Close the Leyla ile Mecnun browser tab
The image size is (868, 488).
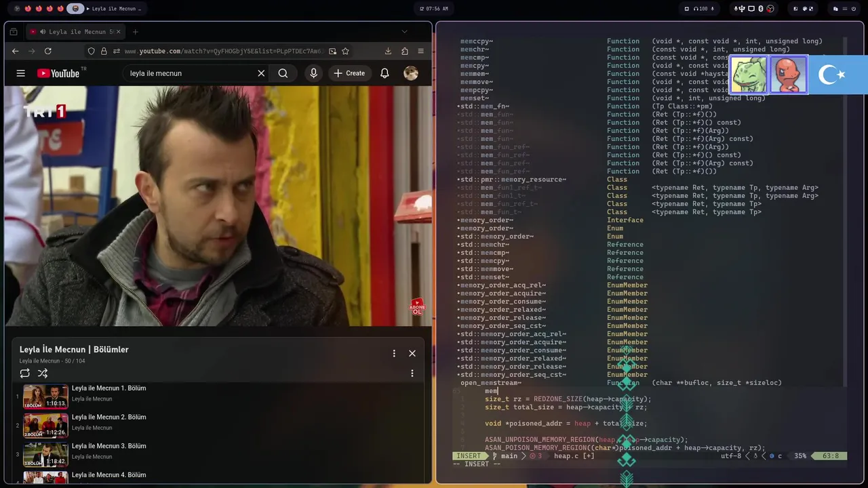(118, 32)
